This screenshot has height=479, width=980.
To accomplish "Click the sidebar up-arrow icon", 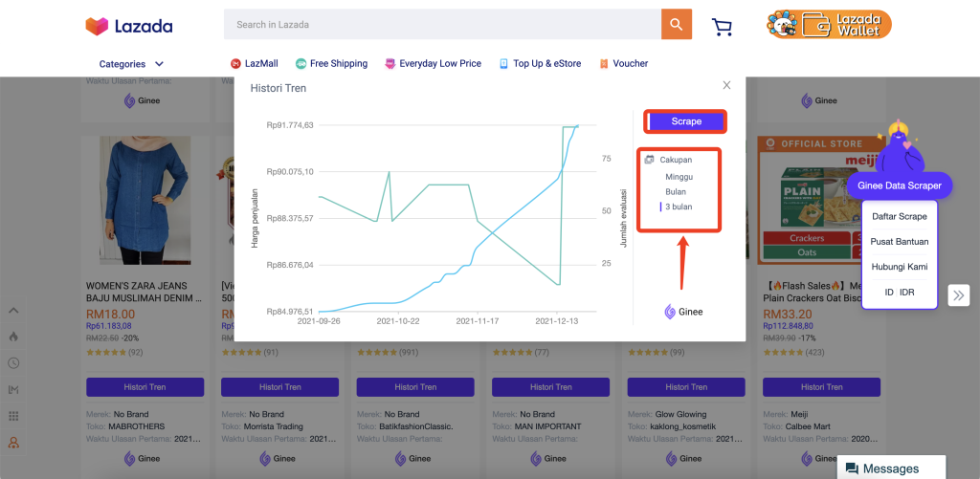I will point(13,311).
